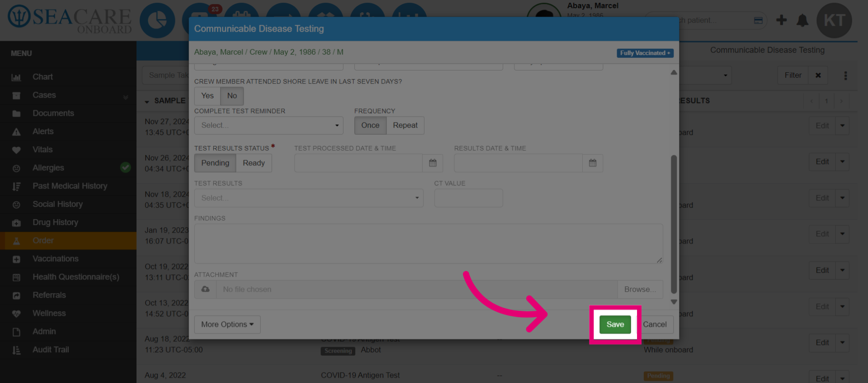Open the More Options dropdown
This screenshot has width=868, height=383.
[227, 324]
